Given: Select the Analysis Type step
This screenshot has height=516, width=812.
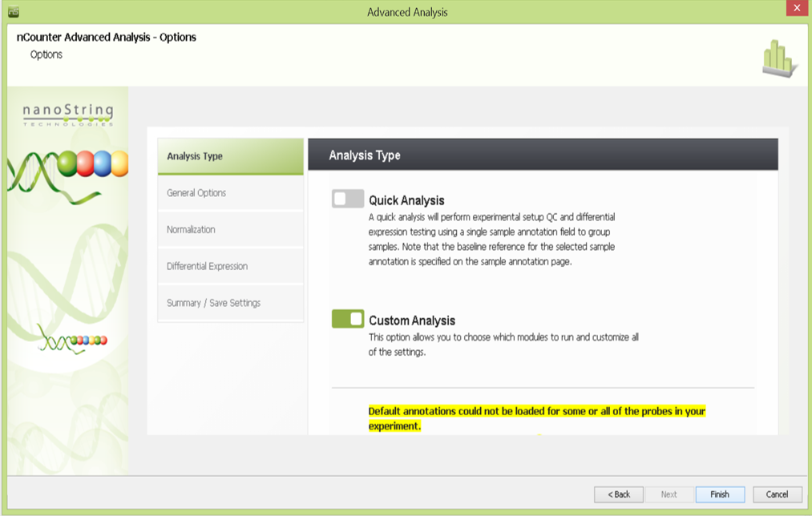Looking at the screenshot, I should click(230, 156).
